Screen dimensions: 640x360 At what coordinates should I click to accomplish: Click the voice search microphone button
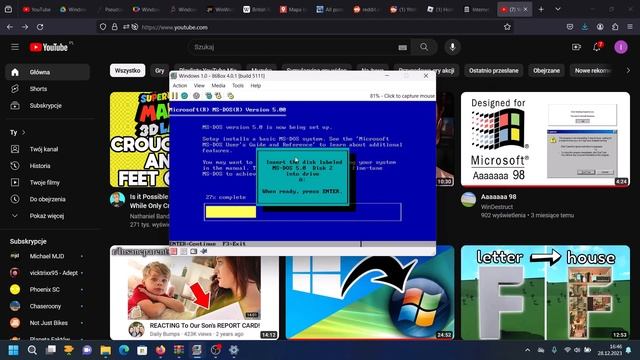[x=452, y=47]
